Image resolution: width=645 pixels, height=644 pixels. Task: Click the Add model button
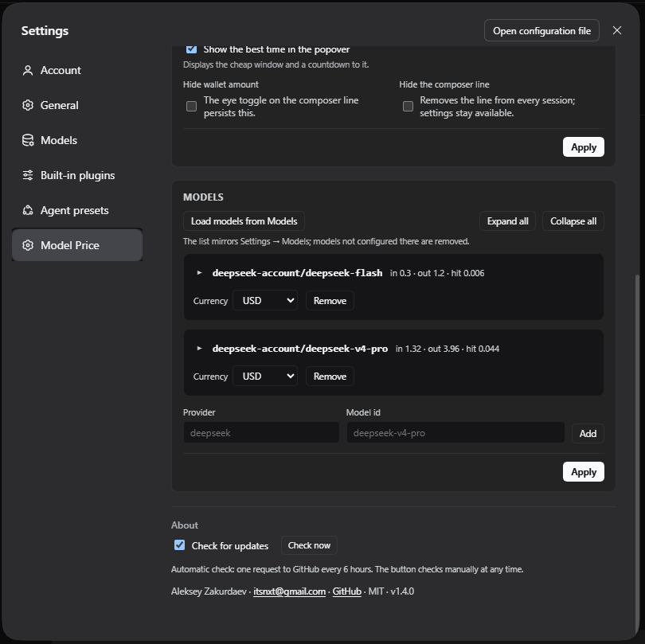[588, 433]
